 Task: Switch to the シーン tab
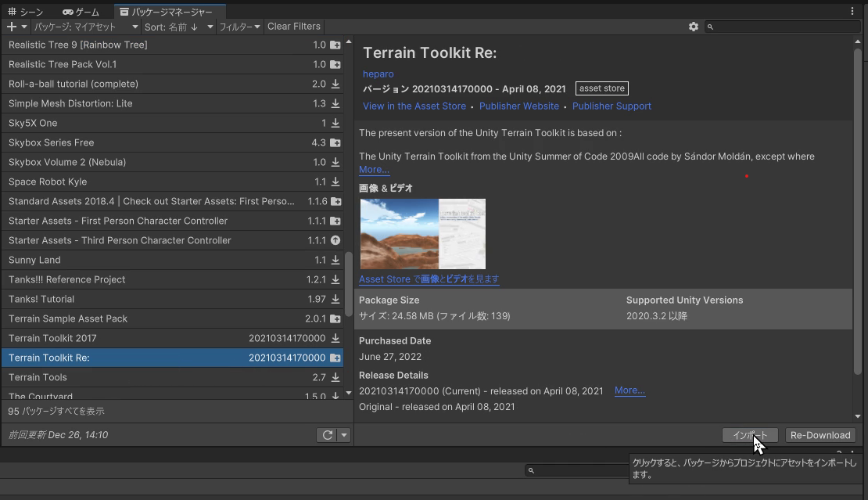[x=25, y=12]
